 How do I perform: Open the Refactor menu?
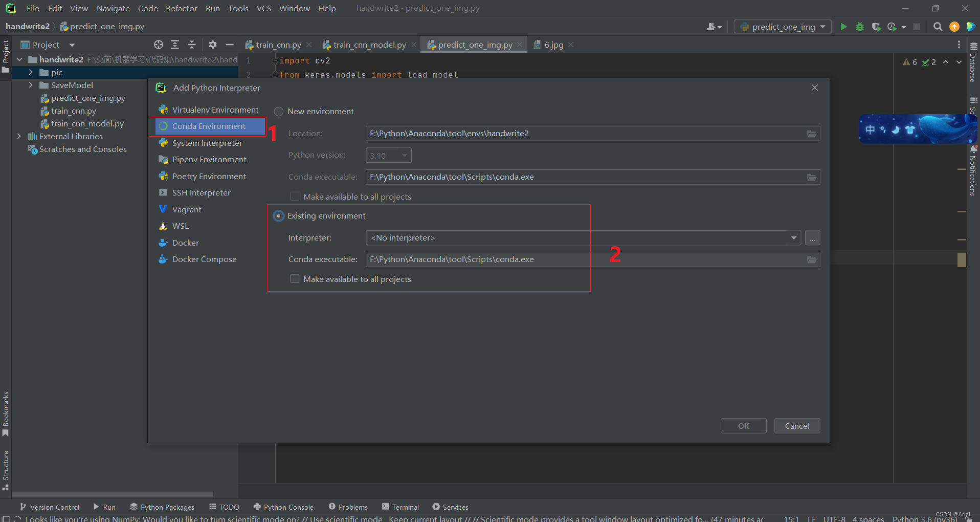click(x=181, y=8)
